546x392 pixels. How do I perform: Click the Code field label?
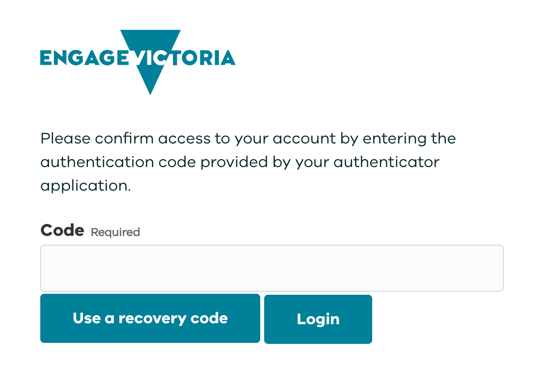pos(62,230)
